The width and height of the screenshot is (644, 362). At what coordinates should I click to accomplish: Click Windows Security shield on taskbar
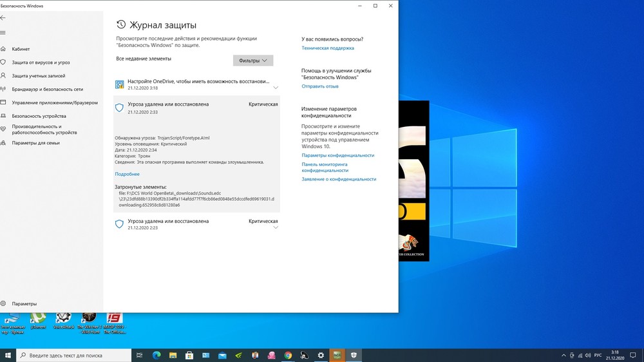(354, 356)
